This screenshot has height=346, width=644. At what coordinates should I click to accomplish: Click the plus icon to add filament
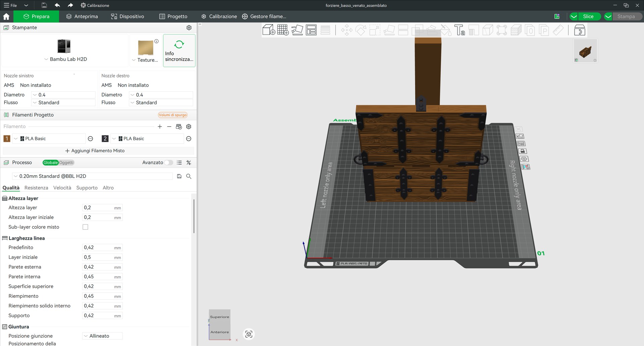pos(160,126)
